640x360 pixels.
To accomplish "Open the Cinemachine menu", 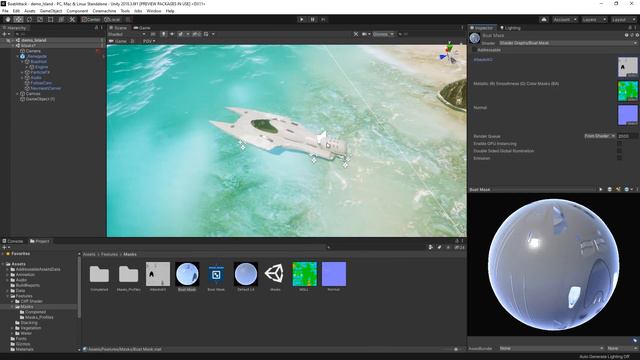I will pyautogui.click(x=104, y=11).
